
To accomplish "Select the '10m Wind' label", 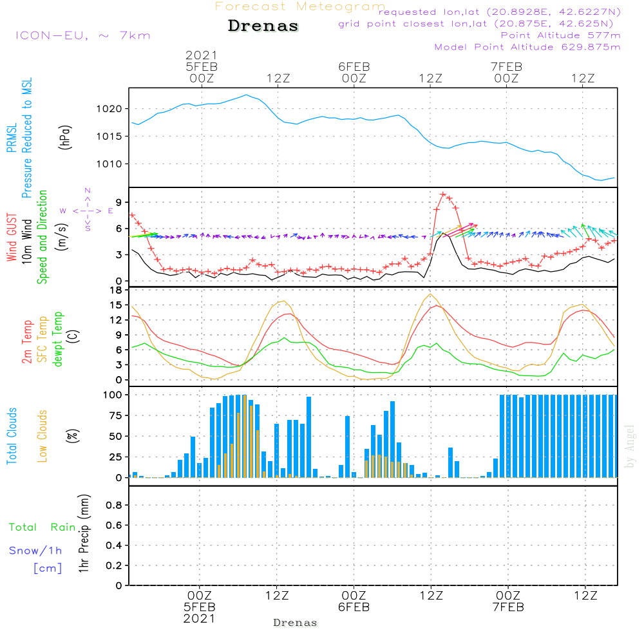I will pyautogui.click(x=26, y=241).
